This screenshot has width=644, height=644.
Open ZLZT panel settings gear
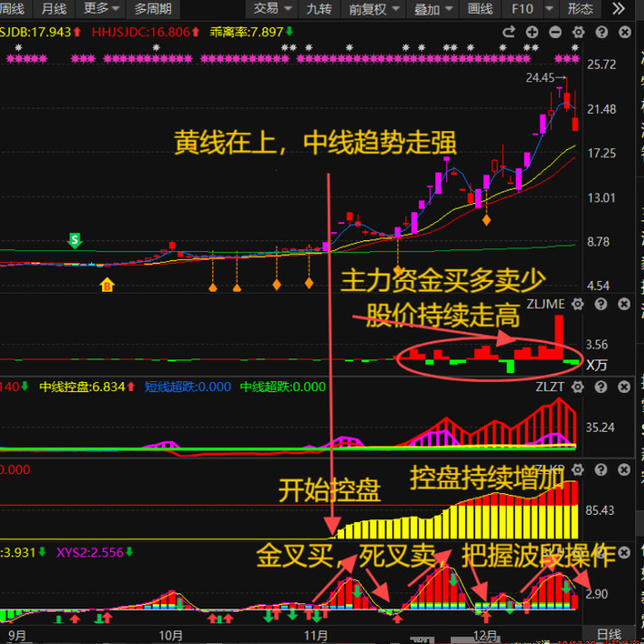578,387
